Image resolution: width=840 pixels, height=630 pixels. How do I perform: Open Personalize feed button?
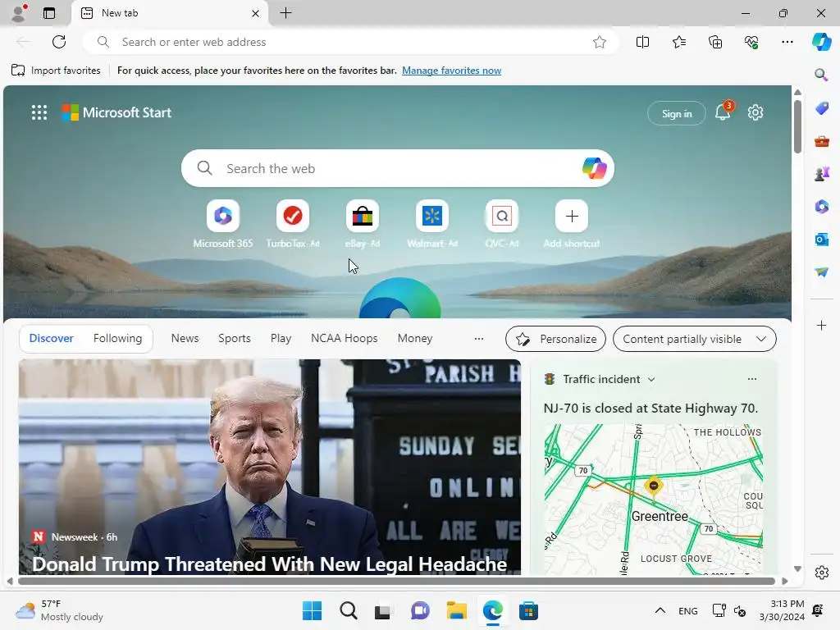click(555, 339)
